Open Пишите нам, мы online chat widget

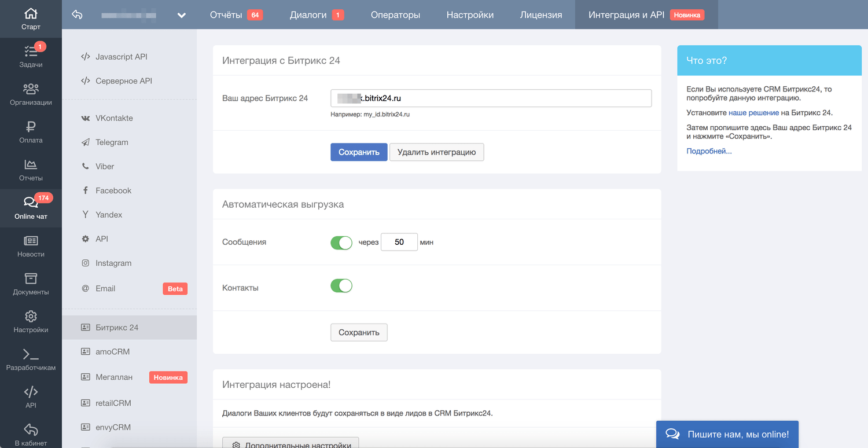pos(727,434)
